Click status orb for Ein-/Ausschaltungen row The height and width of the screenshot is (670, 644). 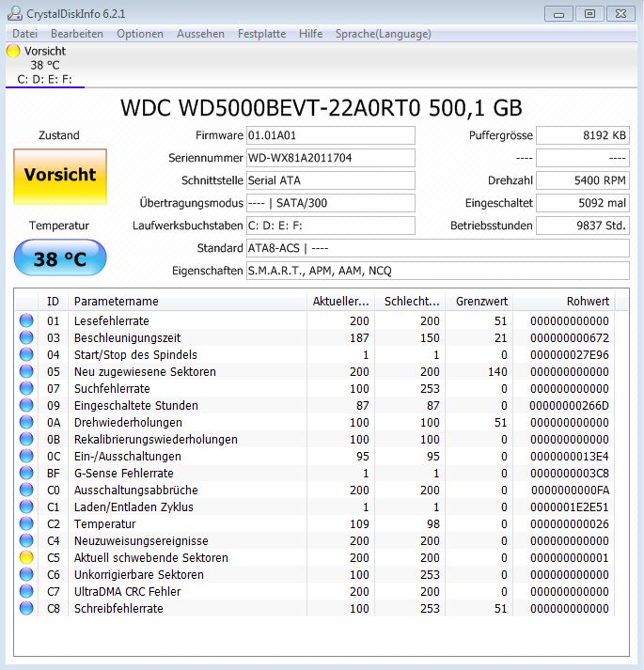pos(26,456)
